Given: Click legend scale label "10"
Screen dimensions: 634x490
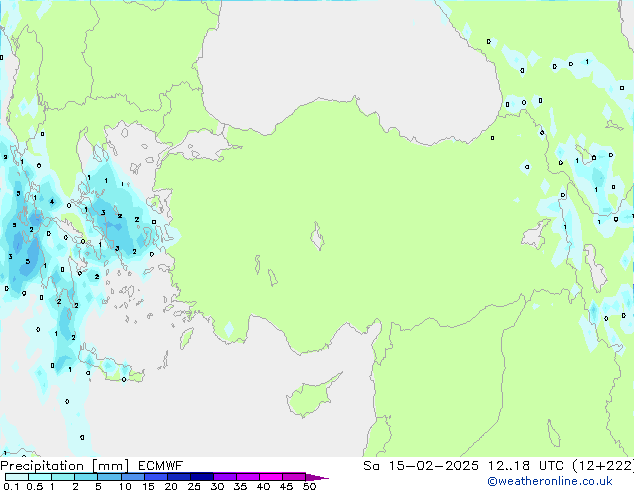Looking at the screenshot, I should coord(125,486).
